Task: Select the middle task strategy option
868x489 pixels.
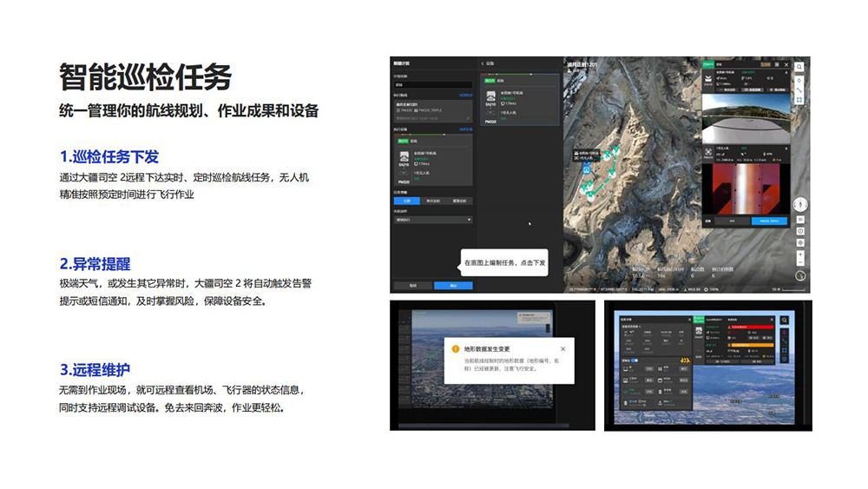Action: (433, 200)
